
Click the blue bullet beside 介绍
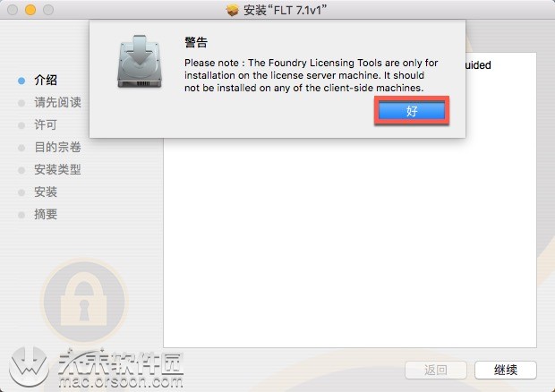pos(21,81)
